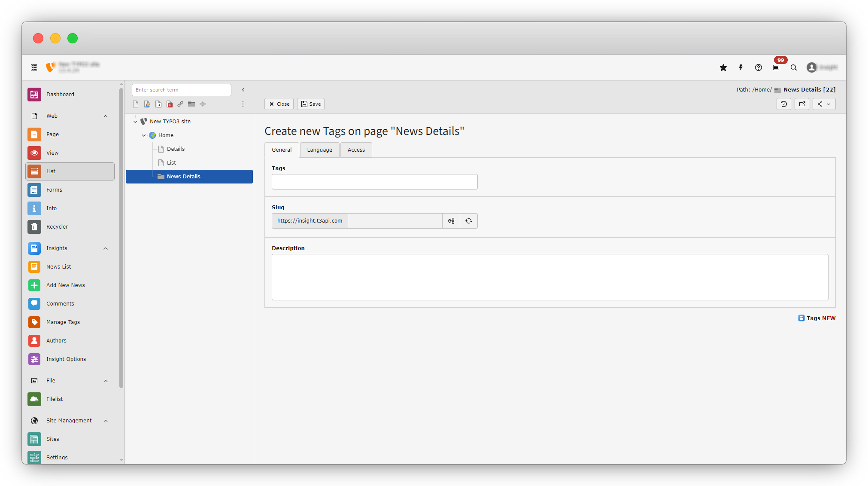868x486 pixels.
Task: Open the Recycler module
Action: click(x=57, y=226)
